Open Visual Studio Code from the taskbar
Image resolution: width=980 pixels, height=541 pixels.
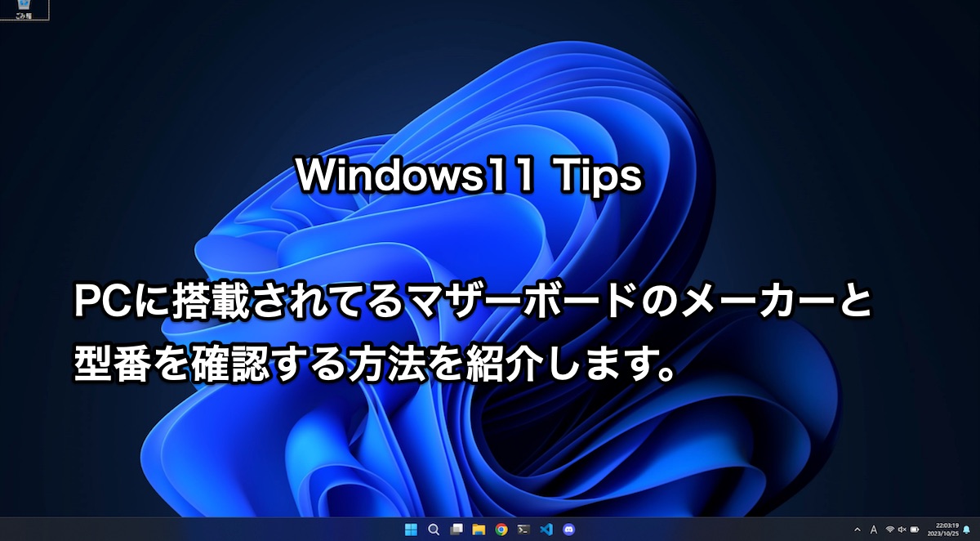point(546,529)
